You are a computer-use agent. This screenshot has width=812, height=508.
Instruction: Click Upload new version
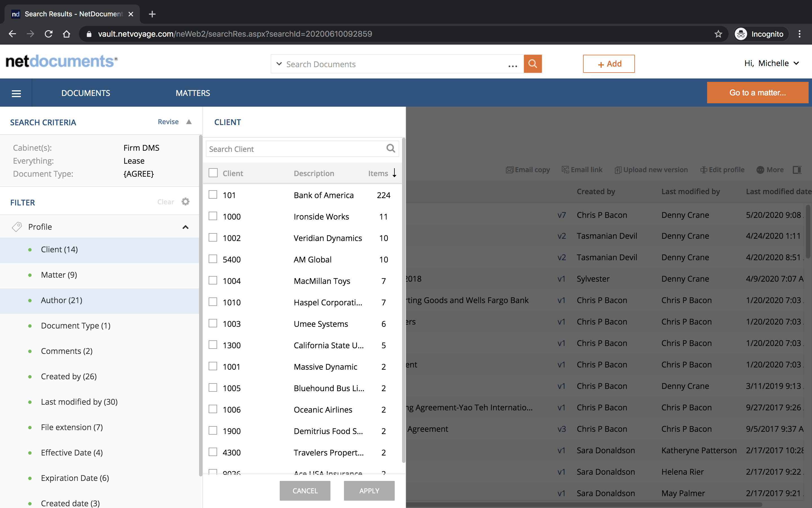pyautogui.click(x=651, y=170)
